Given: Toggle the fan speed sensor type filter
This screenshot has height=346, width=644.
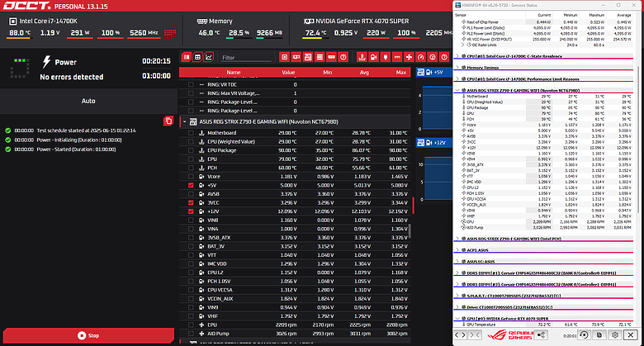Looking at the screenshot, I should coord(409,57).
